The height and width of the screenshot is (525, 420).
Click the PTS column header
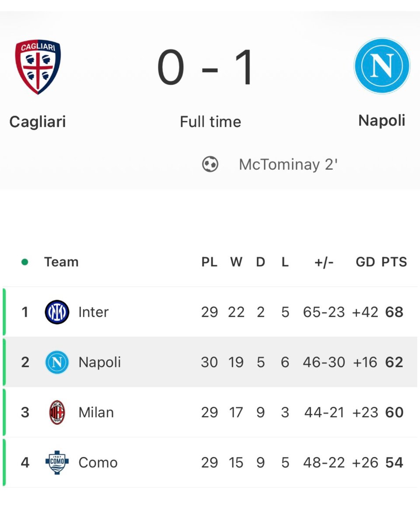(x=394, y=262)
